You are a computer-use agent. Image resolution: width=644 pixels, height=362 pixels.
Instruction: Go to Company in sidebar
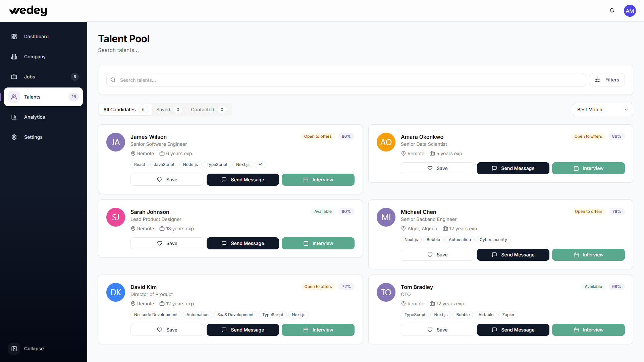point(35,57)
